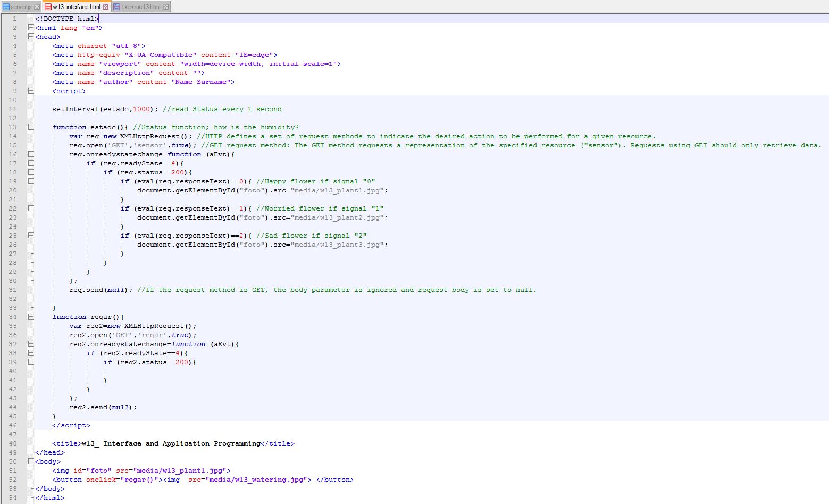Collapse the Sad flower if-block fold
Viewport: 829px width, 504px height.
tap(31, 236)
